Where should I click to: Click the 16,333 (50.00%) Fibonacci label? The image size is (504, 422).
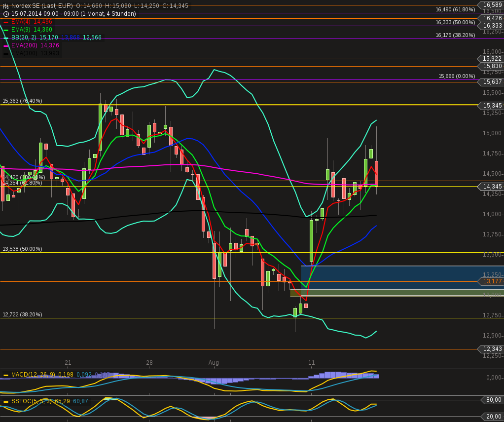[x=455, y=23]
